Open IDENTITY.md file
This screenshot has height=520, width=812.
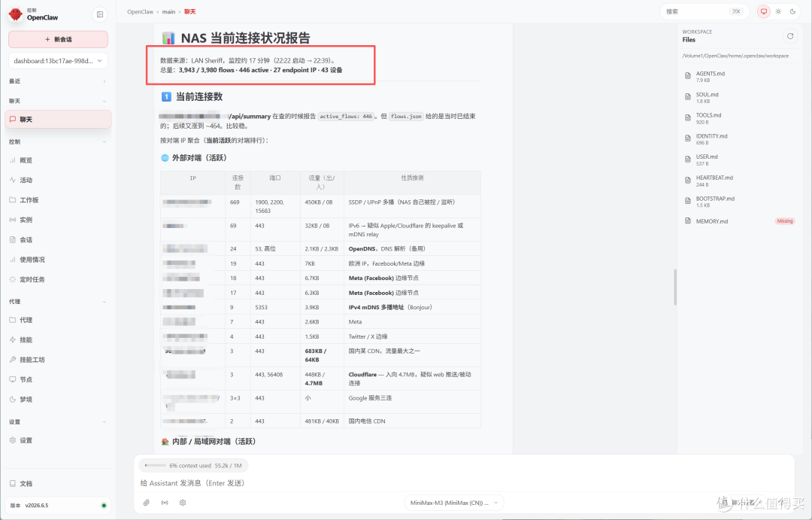click(x=740, y=138)
